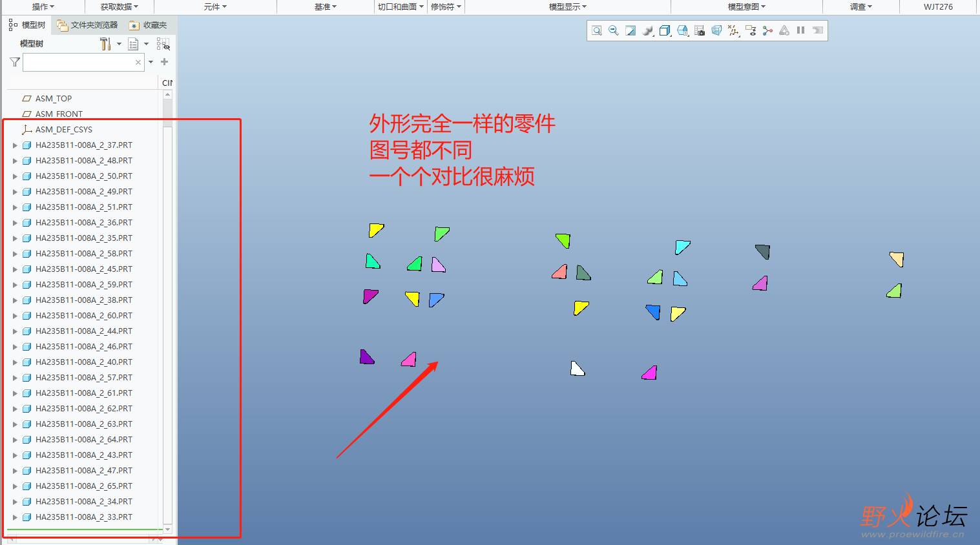The height and width of the screenshot is (545, 980).
Task: Click the filter funnel icon
Action: pos(15,62)
